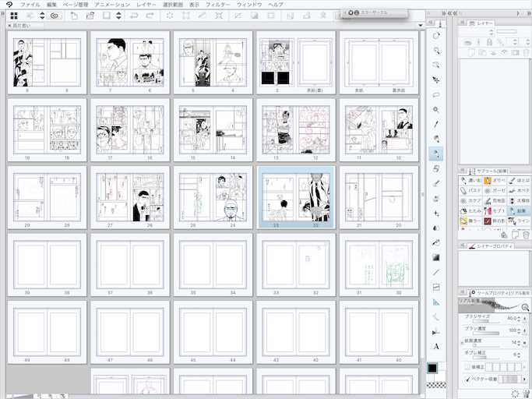Select the たたみ sub tool

(x=470, y=211)
